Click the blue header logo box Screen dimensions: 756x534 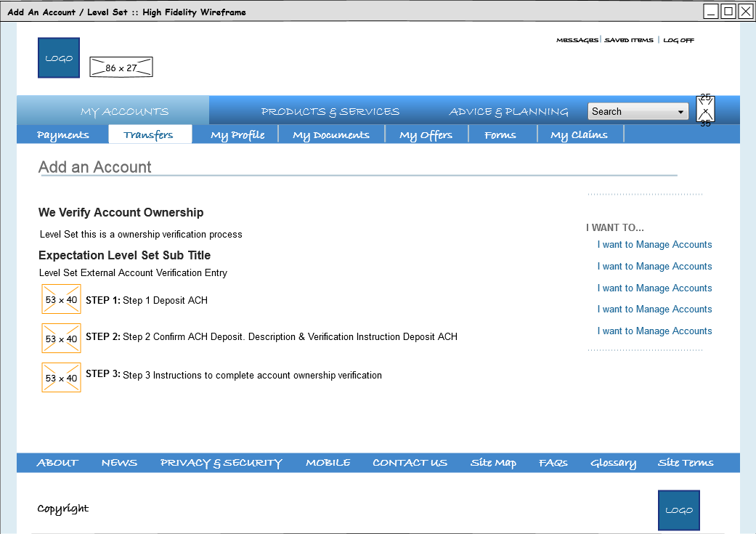pyautogui.click(x=59, y=58)
